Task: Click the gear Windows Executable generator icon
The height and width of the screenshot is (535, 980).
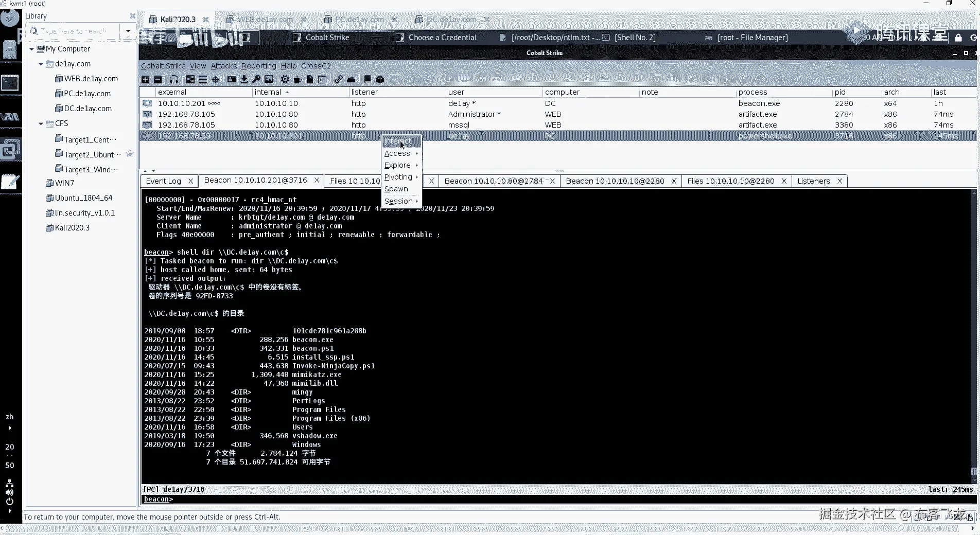Action: [x=285, y=79]
